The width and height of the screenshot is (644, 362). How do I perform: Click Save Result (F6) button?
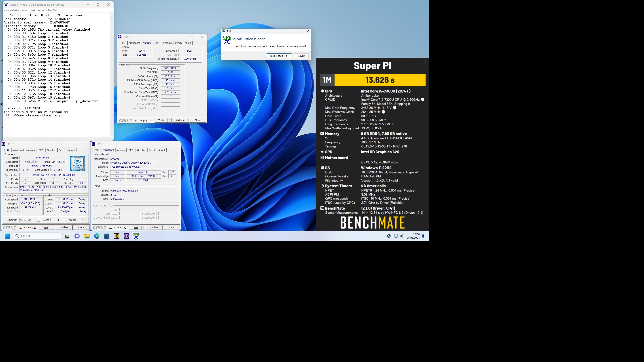(x=279, y=56)
